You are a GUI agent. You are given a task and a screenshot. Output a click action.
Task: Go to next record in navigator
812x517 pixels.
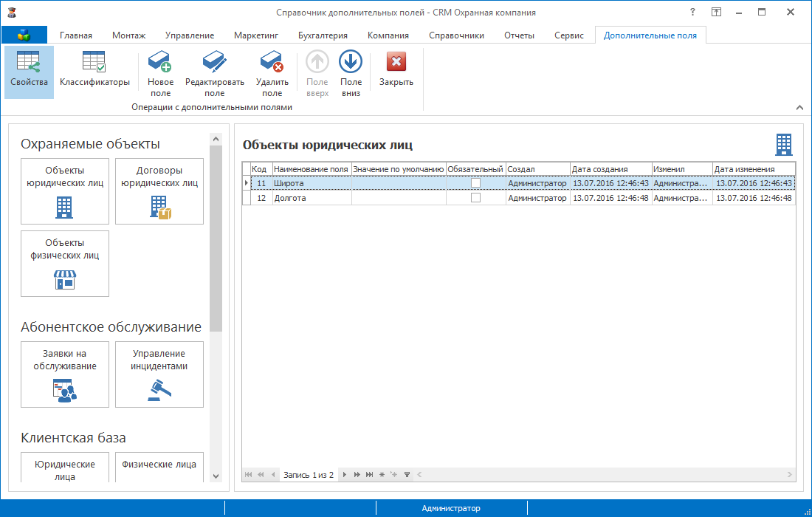[345, 474]
